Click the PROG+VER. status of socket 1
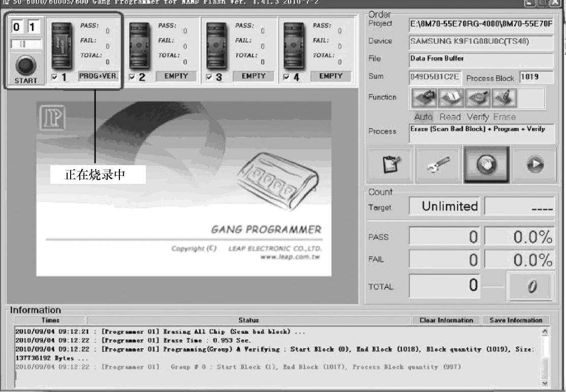The width and height of the screenshot is (566, 392). coord(99,76)
